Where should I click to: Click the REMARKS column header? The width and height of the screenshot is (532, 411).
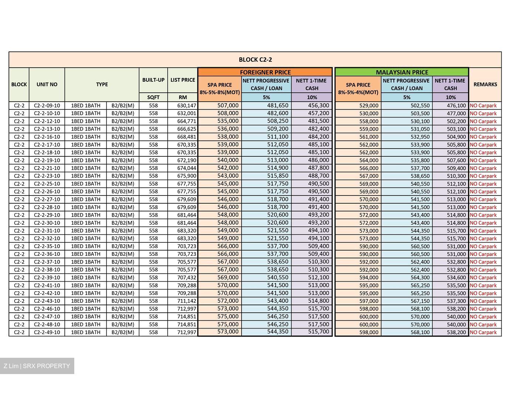485,84
